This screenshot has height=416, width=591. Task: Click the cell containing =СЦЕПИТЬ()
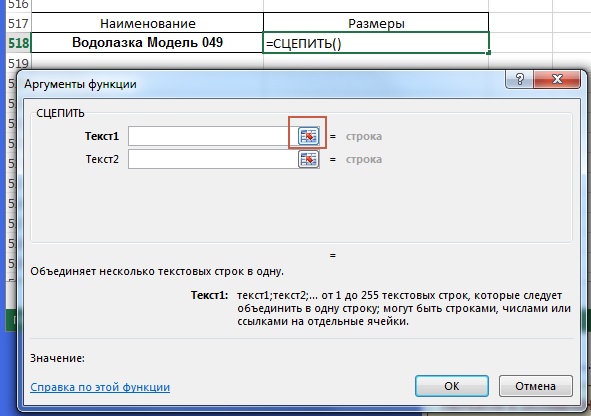pos(376,43)
